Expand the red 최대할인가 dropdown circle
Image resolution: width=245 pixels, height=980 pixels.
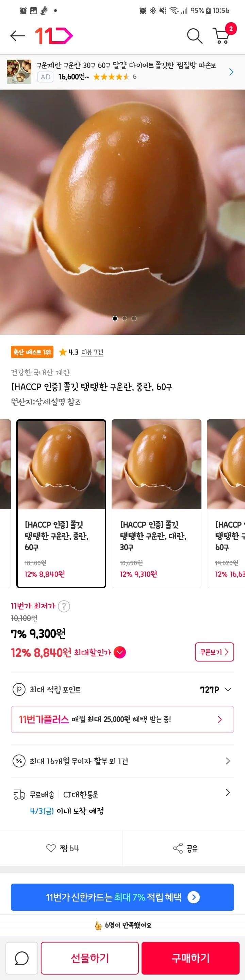120,652
